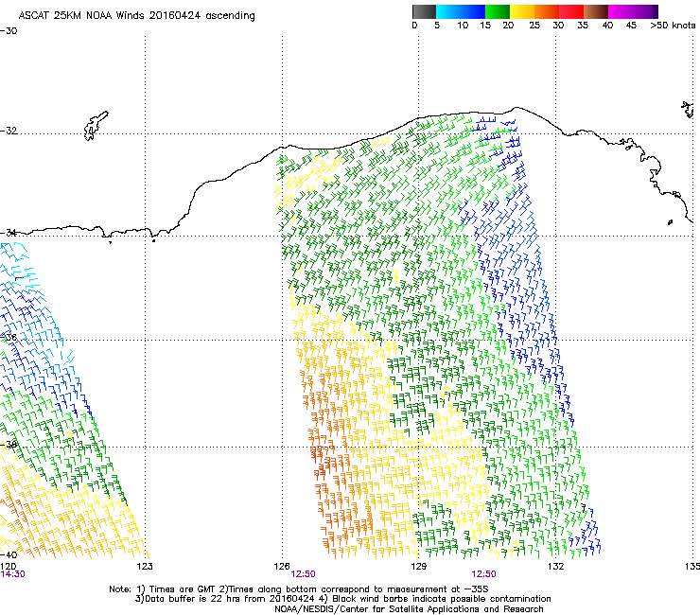Image resolution: width=700 pixels, height=615 pixels.
Task: Click the purple '12:50' time under longitude 126
Action: (303, 574)
